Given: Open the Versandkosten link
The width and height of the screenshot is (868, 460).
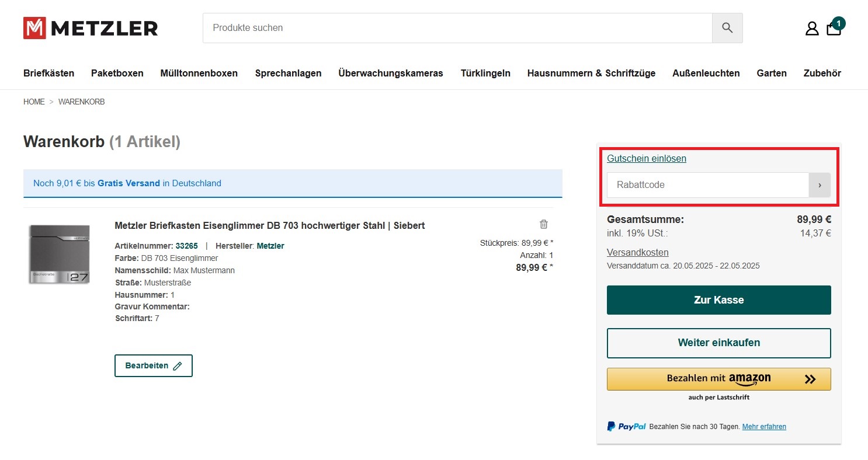Looking at the screenshot, I should 638,252.
